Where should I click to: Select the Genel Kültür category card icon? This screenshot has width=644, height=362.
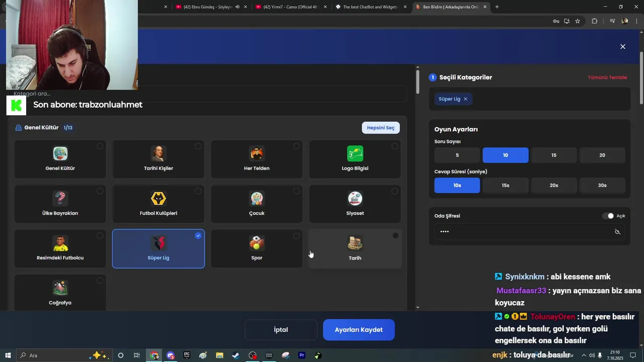coord(60,153)
